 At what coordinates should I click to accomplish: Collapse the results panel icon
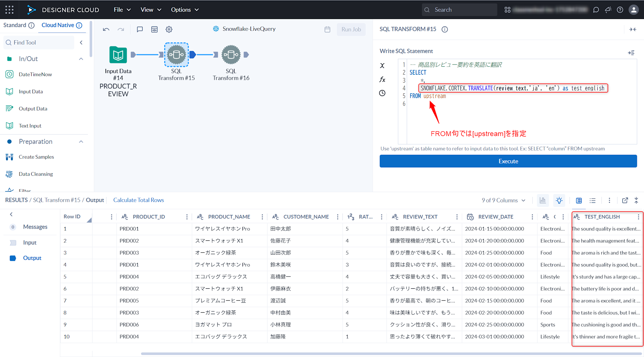(636, 200)
